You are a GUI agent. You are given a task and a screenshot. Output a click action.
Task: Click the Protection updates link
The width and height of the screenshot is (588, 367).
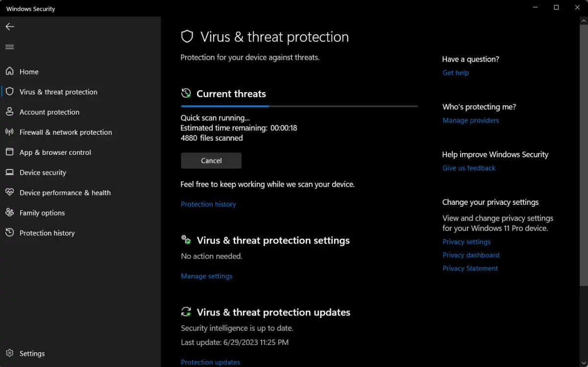210,363
